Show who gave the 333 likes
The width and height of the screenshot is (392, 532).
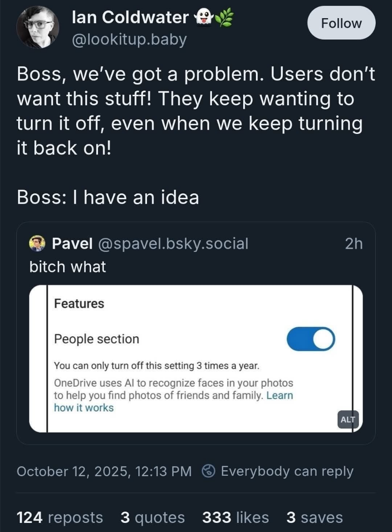pyautogui.click(x=235, y=517)
